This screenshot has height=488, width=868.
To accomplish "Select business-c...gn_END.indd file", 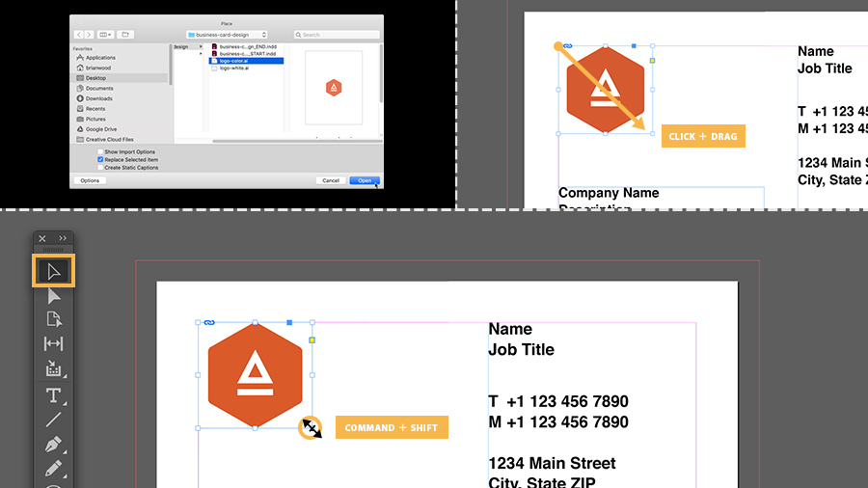I will 246,47.
